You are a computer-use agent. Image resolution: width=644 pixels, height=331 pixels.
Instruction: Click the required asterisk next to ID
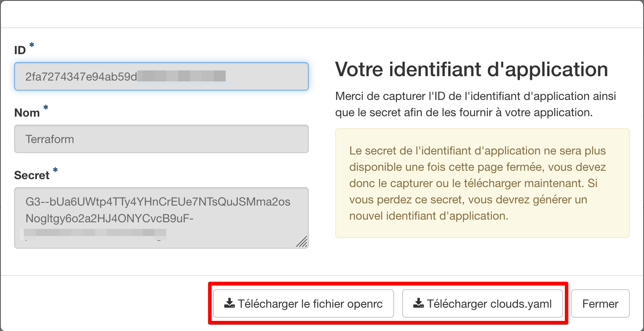(x=32, y=46)
